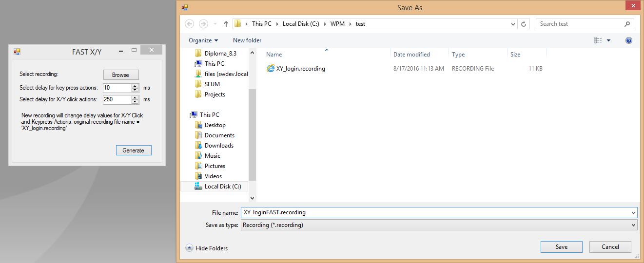
Task: Click the X/Y click delay value field
Action: (x=117, y=99)
